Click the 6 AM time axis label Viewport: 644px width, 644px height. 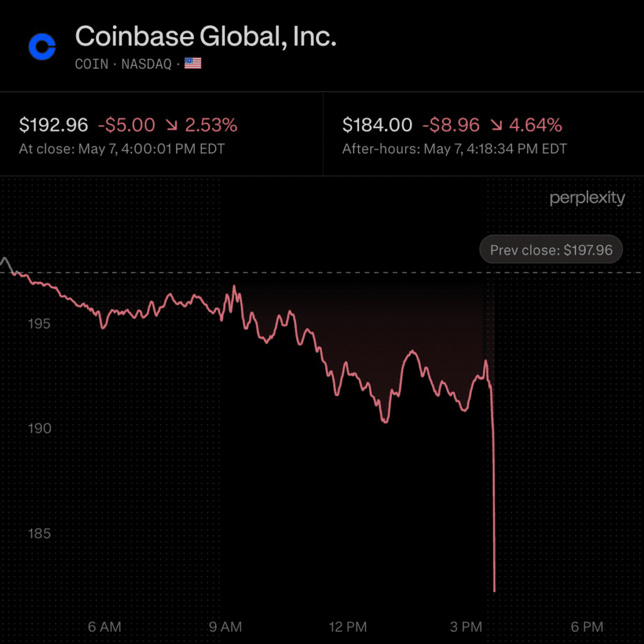[x=104, y=627]
